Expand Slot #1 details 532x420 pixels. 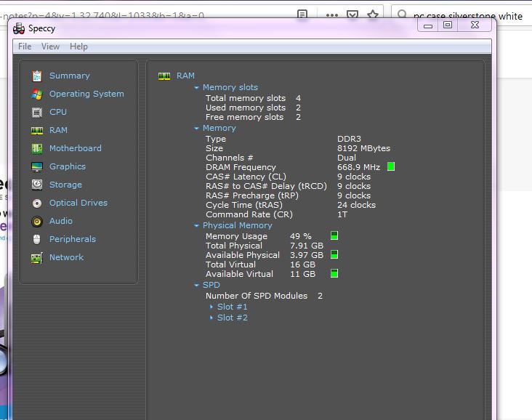tap(211, 307)
